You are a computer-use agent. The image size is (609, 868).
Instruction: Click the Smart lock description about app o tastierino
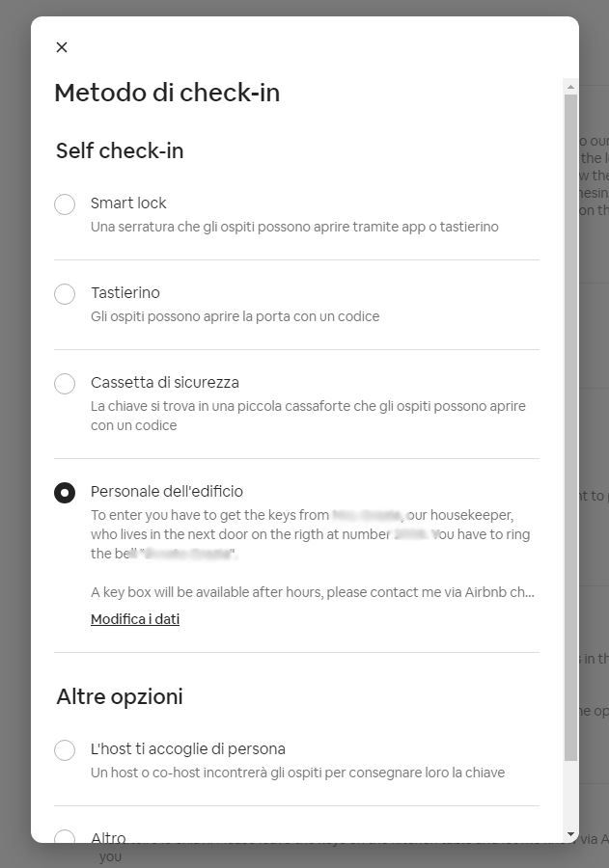tap(294, 227)
